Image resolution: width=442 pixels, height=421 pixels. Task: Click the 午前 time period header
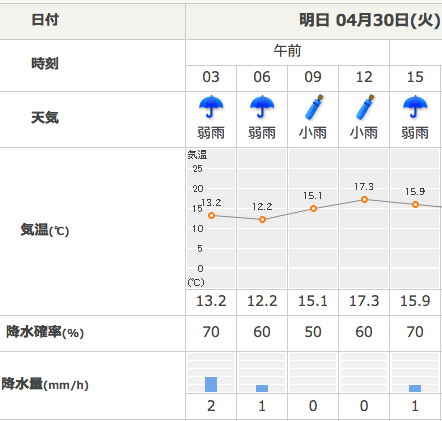287,51
